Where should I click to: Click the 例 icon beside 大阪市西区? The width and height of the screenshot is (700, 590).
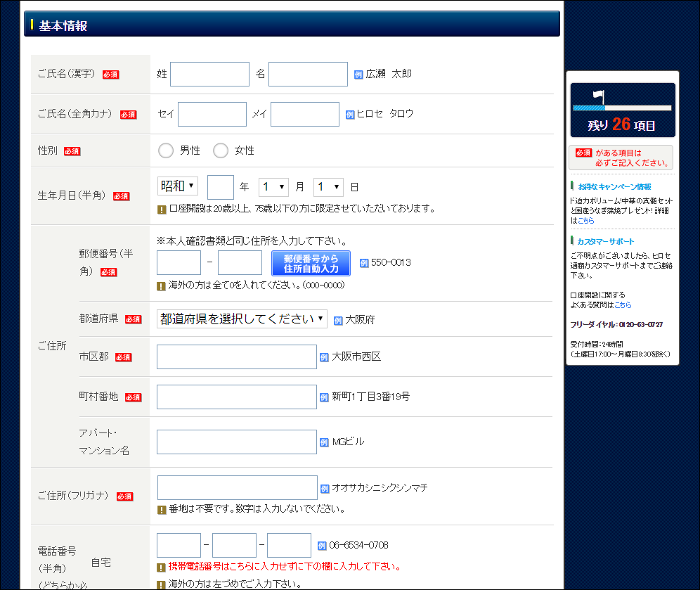coord(324,357)
